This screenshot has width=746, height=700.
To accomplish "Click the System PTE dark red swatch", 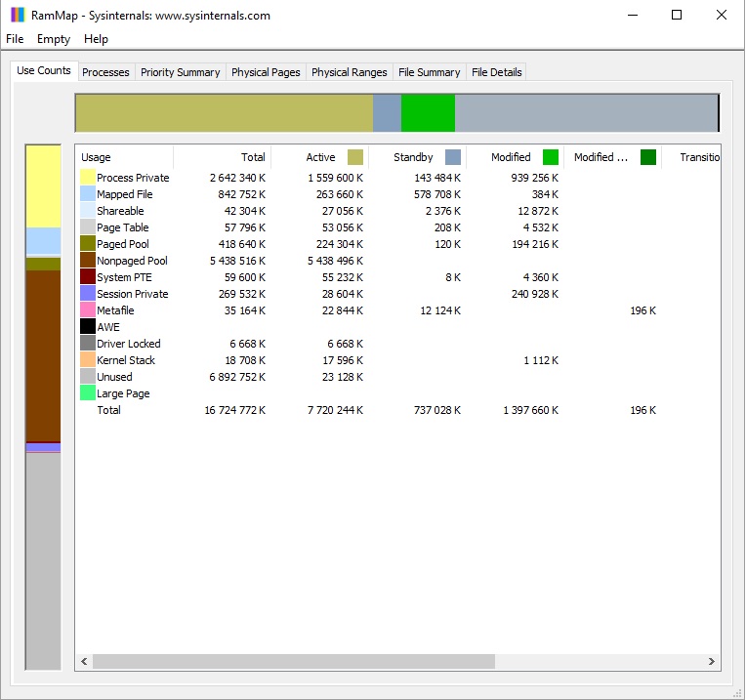I will tap(88, 277).
